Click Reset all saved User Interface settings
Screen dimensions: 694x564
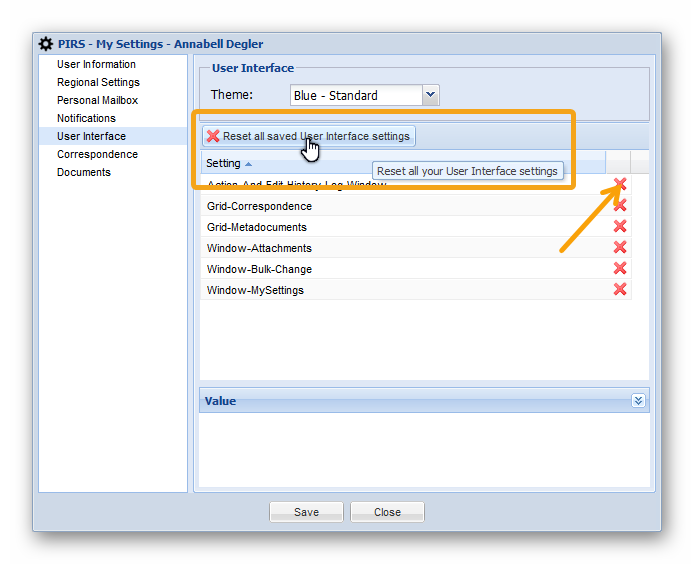(x=308, y=136)
